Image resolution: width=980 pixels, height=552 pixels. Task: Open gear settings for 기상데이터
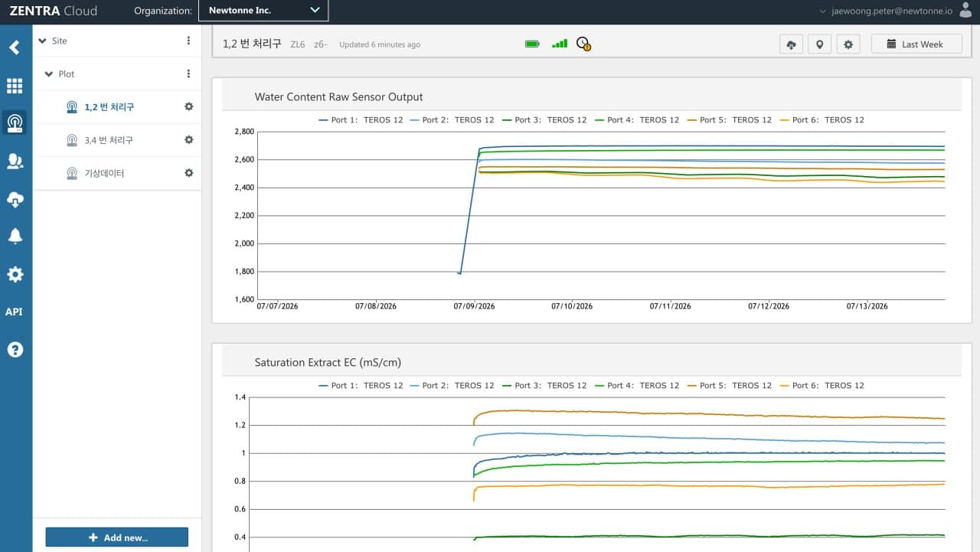point(189,173)
